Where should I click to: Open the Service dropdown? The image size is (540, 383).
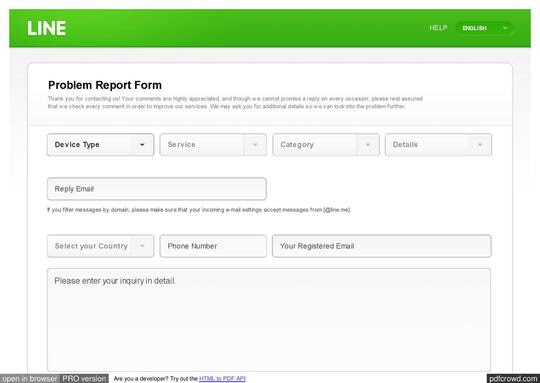[213, 145]
